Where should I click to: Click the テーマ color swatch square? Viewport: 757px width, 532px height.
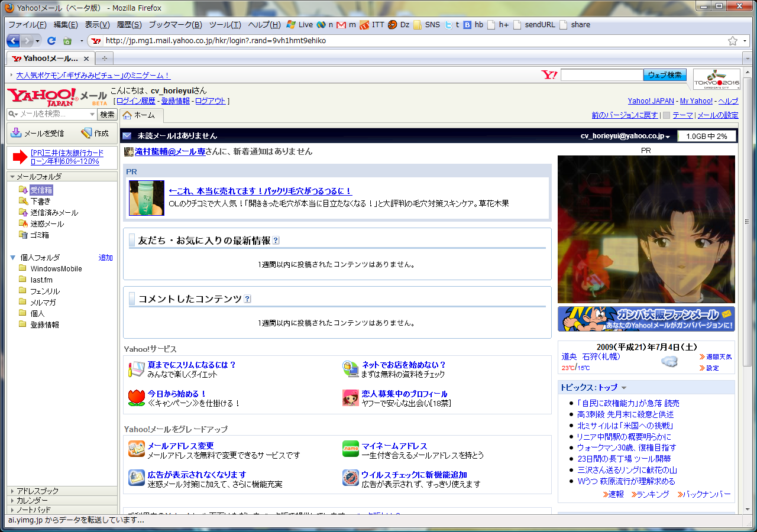click(x=667, y=115)
